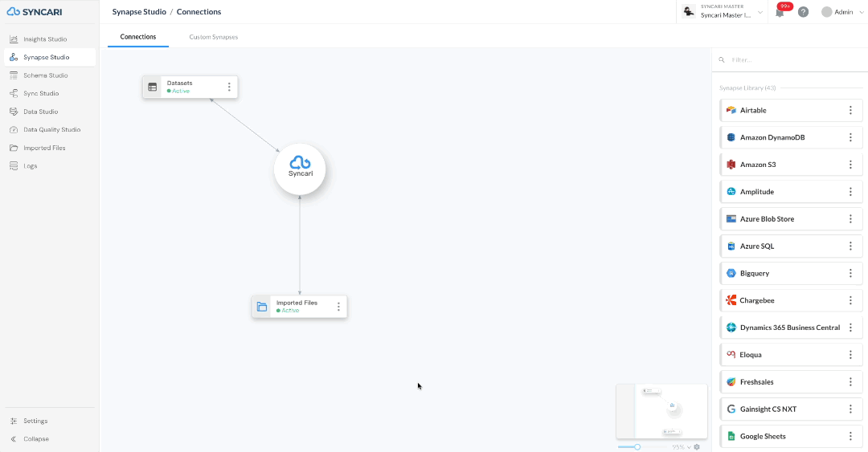Viewport: 868px width, 452px height.
Task: Click the Freshsales synapse icon
Action: (x=731, y=381)
